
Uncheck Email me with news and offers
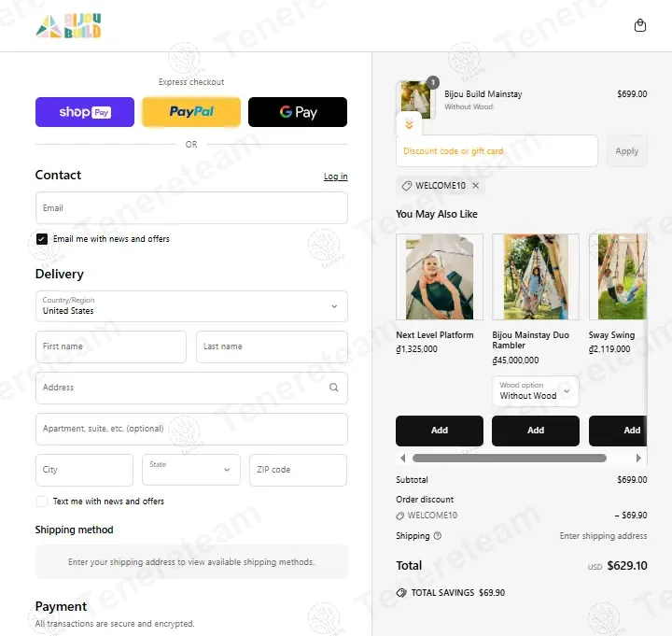[42, 239]
